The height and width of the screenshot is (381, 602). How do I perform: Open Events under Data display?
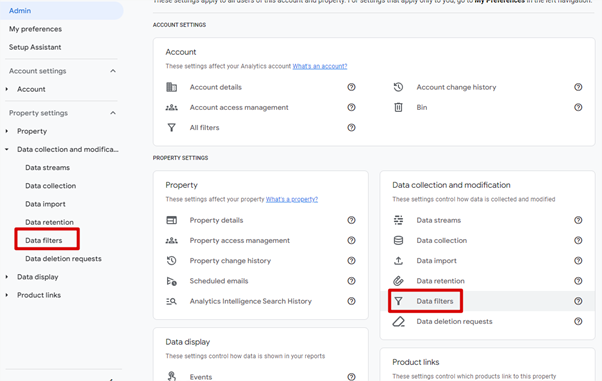200,377
